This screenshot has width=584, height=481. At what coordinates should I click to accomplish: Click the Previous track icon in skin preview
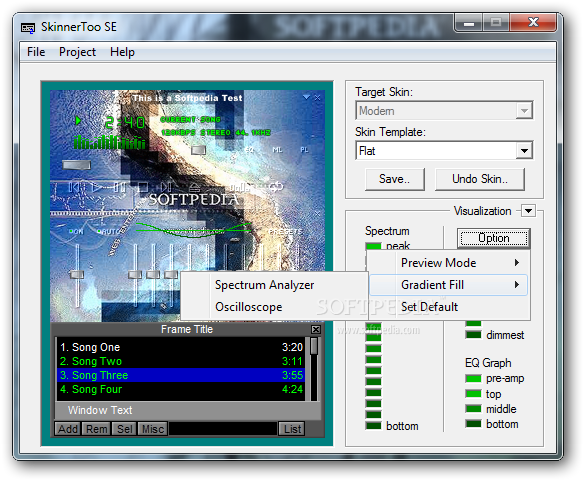tap(74, 187)
